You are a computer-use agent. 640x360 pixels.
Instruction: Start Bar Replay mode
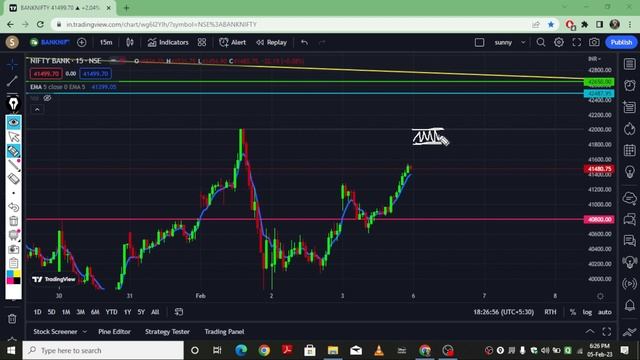click(x=271, y=42)
